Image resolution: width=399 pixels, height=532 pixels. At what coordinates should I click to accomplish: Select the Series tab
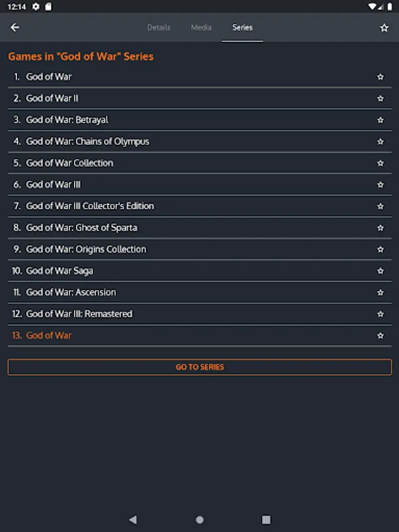242,28
